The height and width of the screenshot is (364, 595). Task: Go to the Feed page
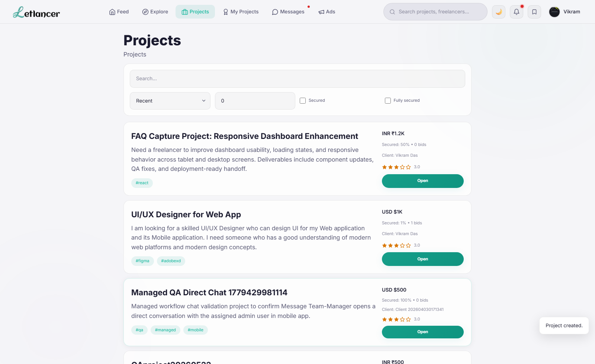pos(119,12)
